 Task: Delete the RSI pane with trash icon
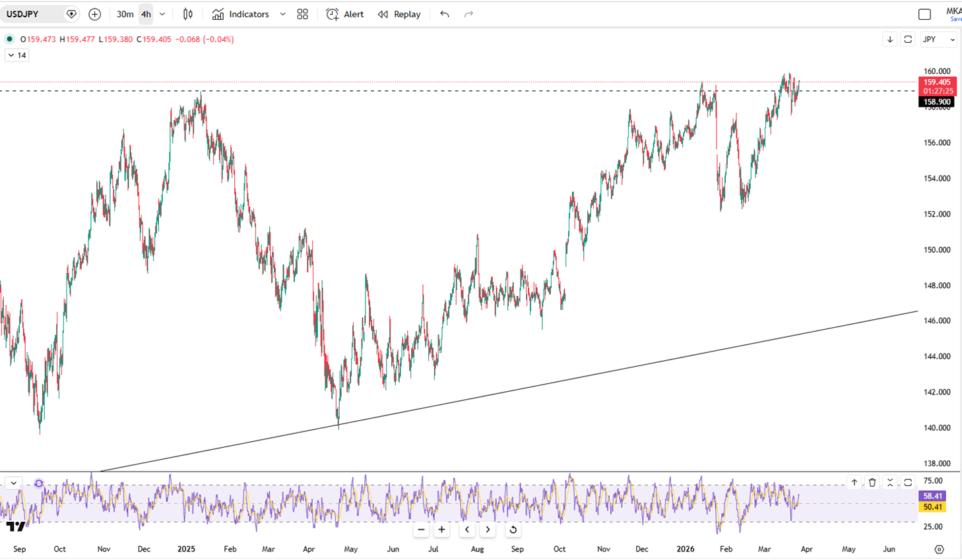[872, 483]
